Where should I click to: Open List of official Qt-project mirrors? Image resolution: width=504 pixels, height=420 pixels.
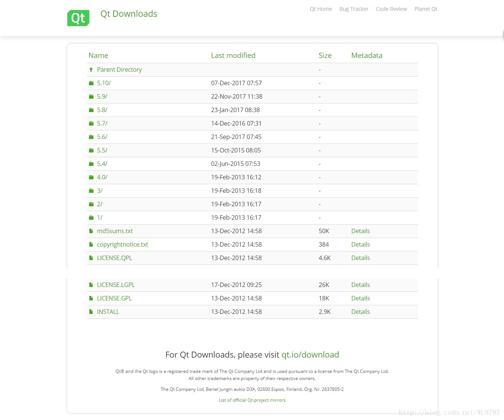tap(252, 400)
